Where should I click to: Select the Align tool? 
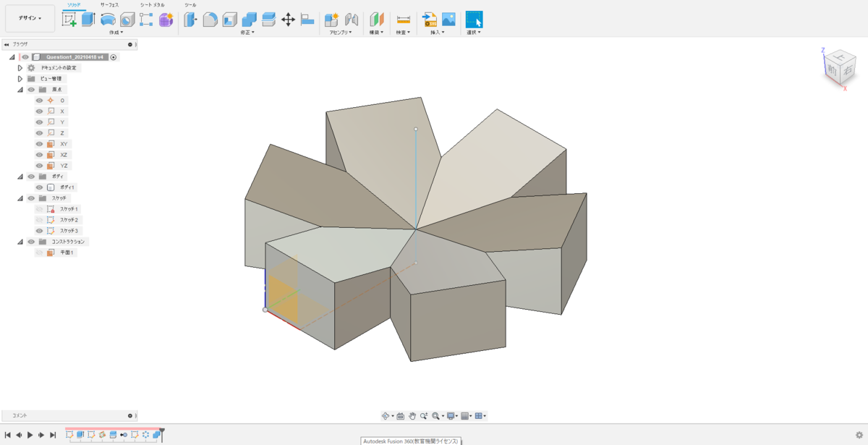[x=307, y=20]
